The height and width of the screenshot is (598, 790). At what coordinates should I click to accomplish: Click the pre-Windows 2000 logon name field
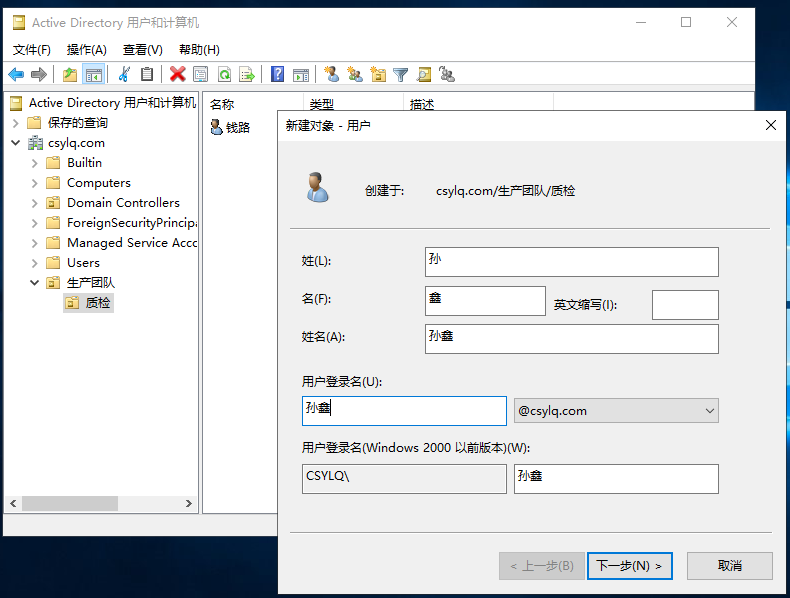(616, 479)
